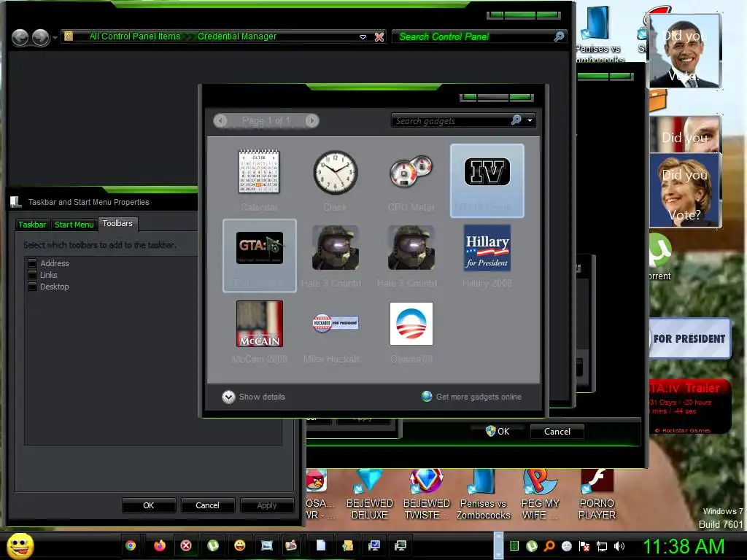Select the GTA trailer countdown gadget
The height and width of the screenshot is (560, 747).
click(x=260, y=255)
